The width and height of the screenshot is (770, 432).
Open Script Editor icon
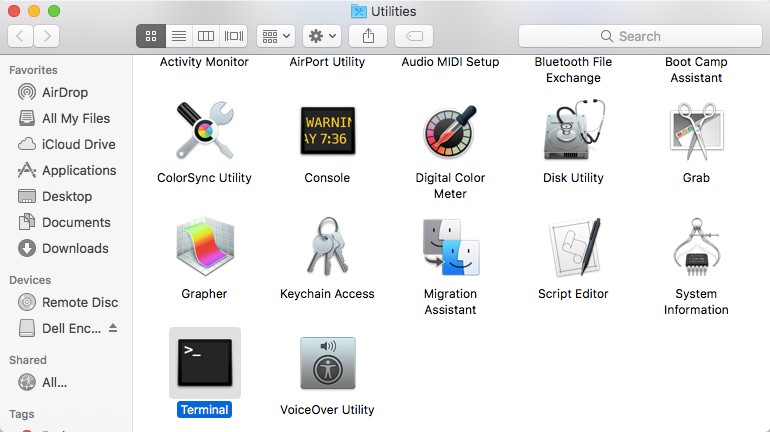[x=573, y=248]
